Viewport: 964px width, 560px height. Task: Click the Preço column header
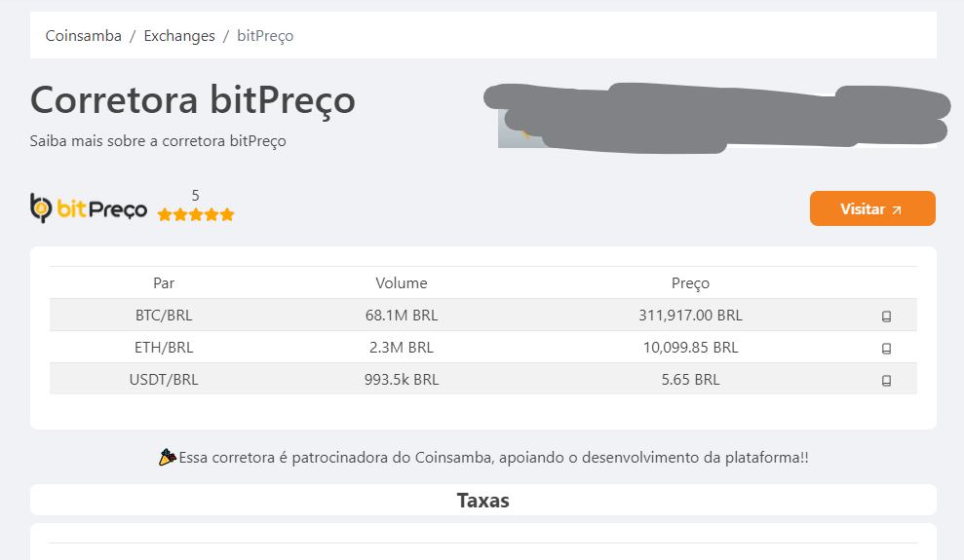click(x=690, y=283)
